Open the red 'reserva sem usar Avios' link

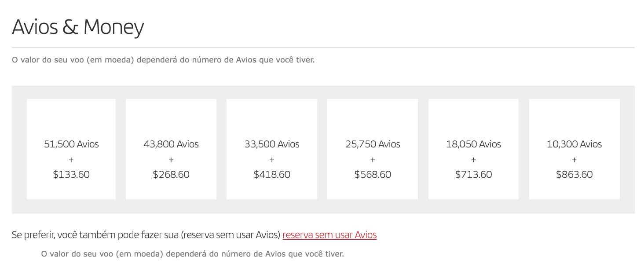point(329,235)
